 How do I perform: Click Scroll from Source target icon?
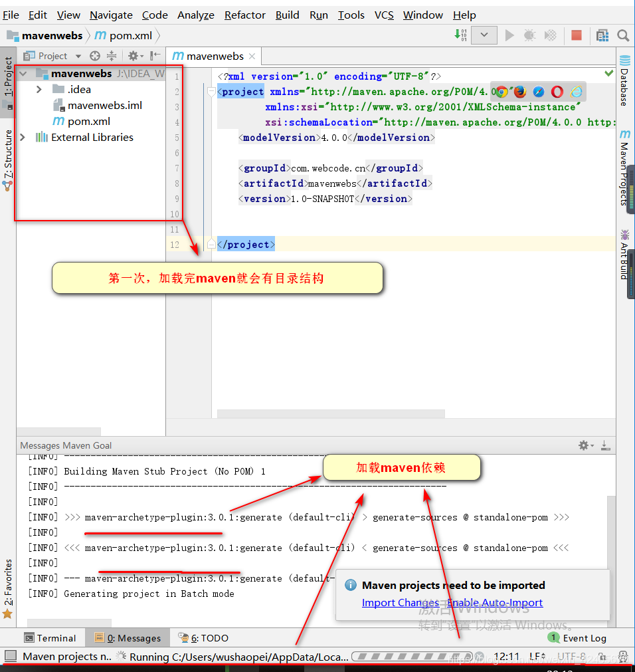click(95, 56)
